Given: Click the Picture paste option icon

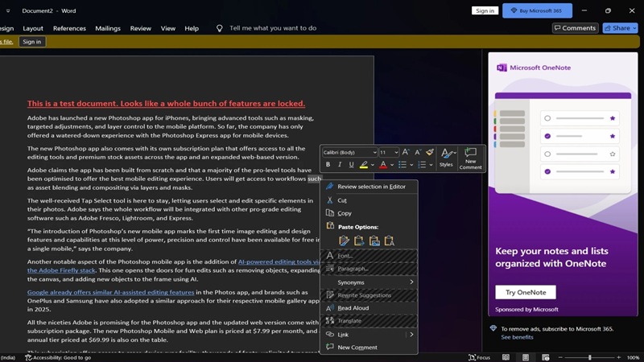Looking at the screenshot, I should coord(374,241).
